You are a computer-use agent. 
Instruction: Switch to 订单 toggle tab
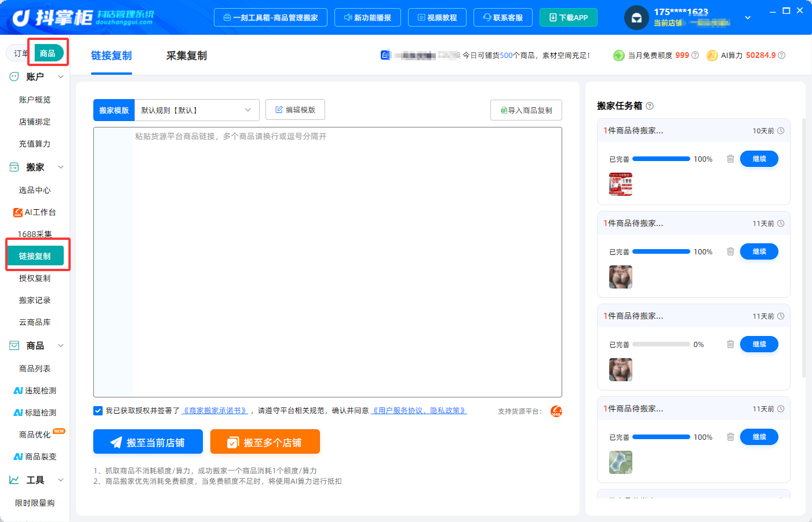(20, 53)
